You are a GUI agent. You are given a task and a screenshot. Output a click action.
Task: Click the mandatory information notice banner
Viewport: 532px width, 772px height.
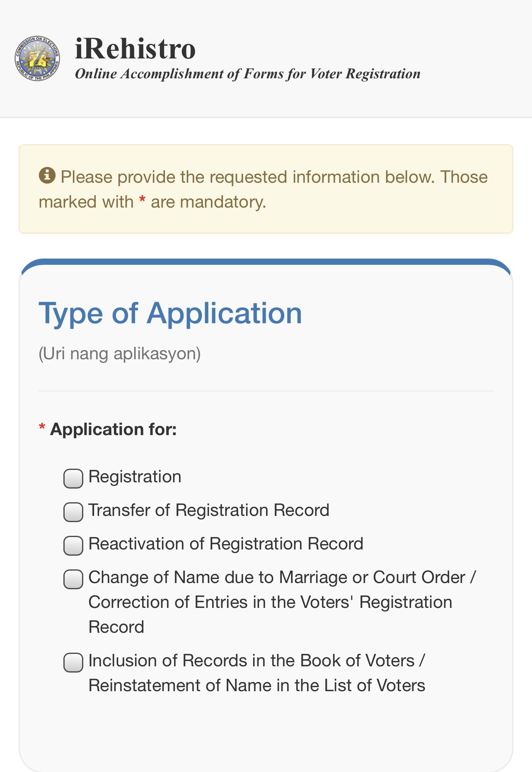[x=266, y=189]
